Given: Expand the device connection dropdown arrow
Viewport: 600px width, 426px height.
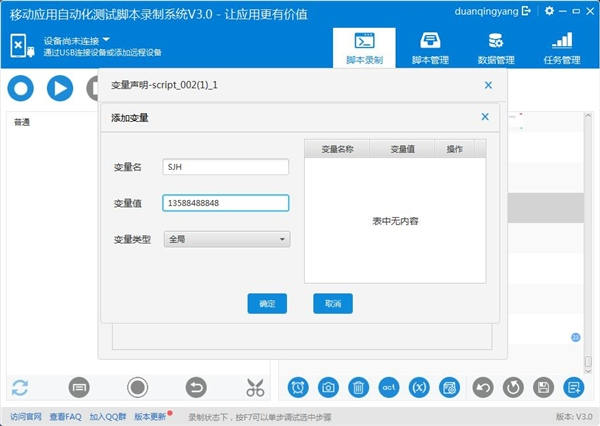Looking at the screenshot, I should click(x=106, y=40).
